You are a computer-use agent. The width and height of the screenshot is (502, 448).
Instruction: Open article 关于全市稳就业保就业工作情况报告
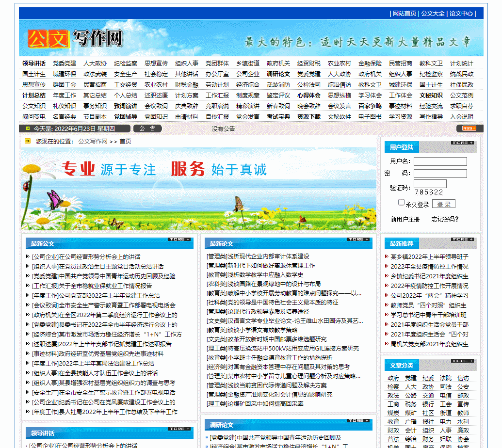point(106,286)
